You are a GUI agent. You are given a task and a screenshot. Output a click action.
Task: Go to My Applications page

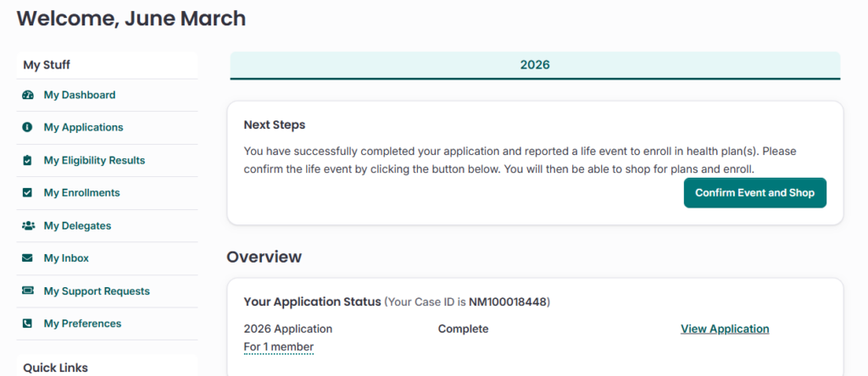(x=83, y=128)
